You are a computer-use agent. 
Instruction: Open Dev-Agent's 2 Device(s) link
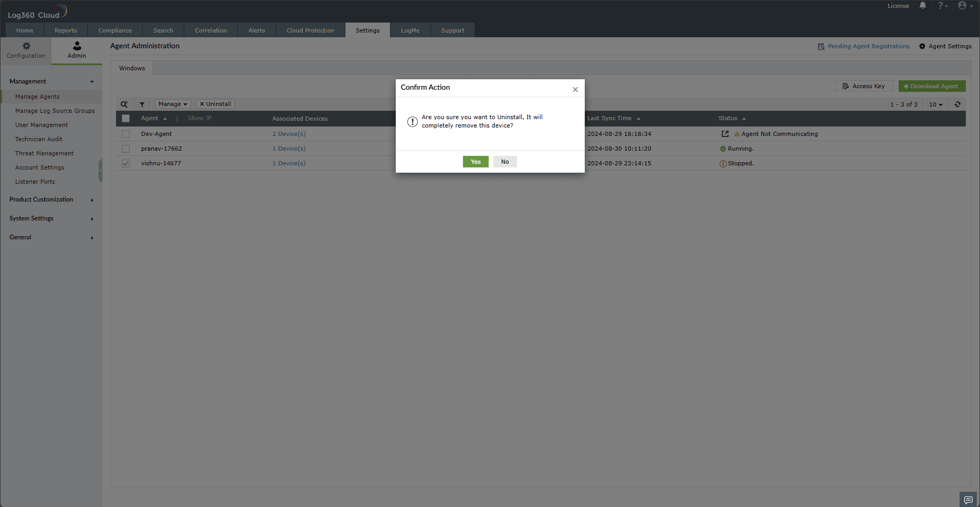coord(289,134)
